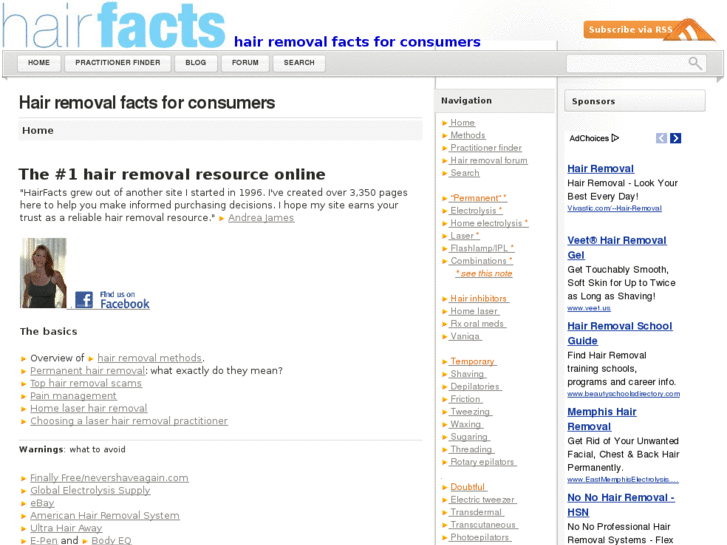Open Combinations sidebar link

(481, 260)
